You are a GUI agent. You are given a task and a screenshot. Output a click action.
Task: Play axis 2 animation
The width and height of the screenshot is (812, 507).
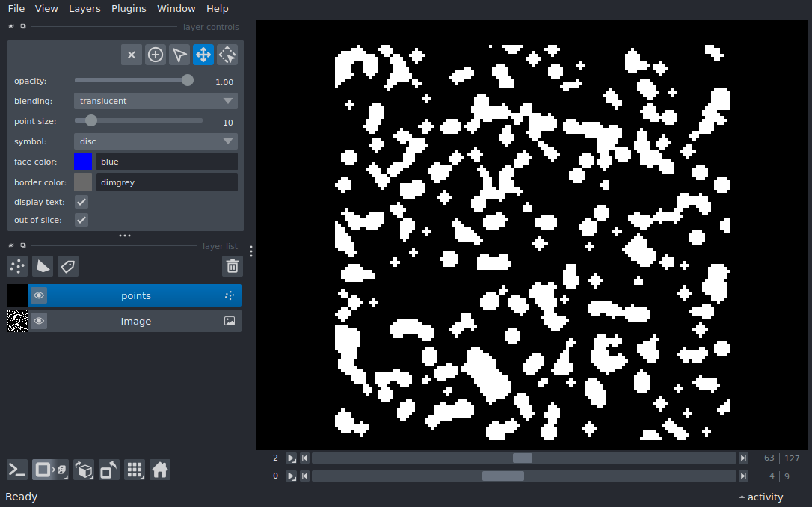tap(291, 458)
